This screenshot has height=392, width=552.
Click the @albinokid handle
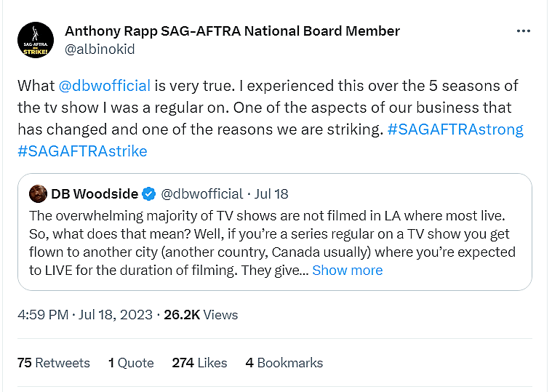point(100,49)
